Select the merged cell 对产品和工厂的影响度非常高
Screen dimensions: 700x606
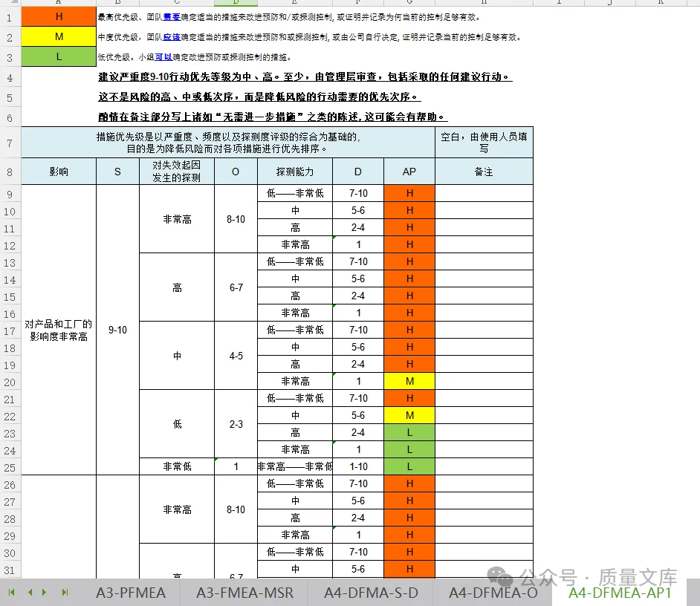pyautogui.click(x=59, y=330)
